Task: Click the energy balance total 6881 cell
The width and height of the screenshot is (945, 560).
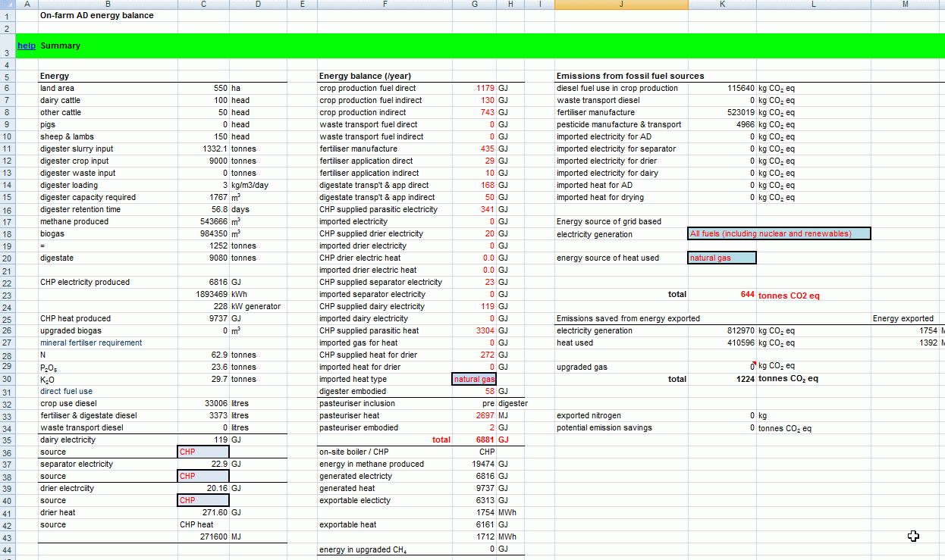Action: pos(476,440)
